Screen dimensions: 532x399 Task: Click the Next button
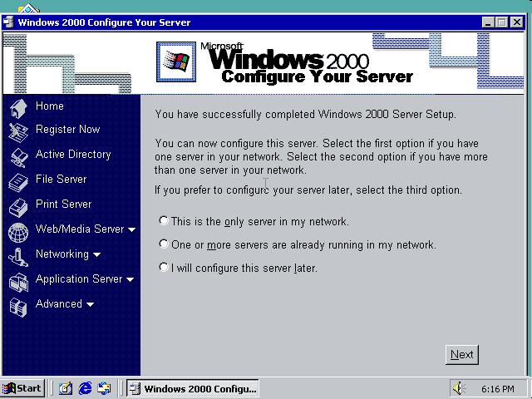tap(462, 355)
